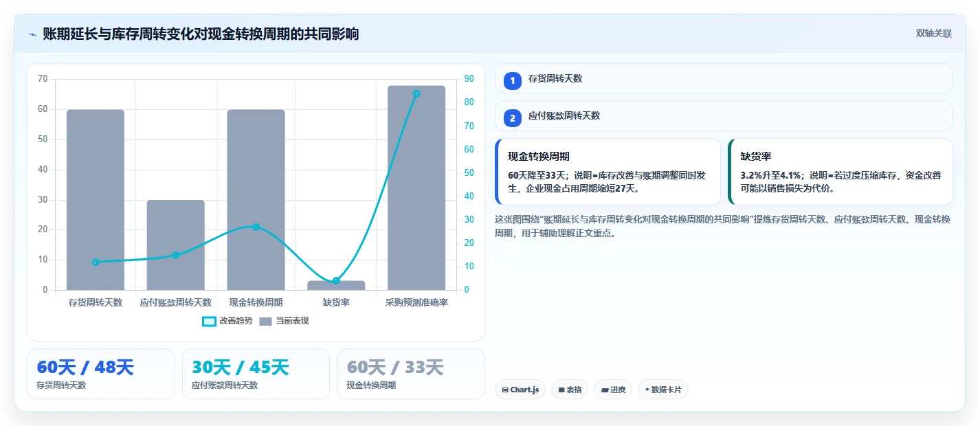This screenshot has width=980, height=426.
Task: Click the 存货周转天数 bar in the chart
Action: 96,200
